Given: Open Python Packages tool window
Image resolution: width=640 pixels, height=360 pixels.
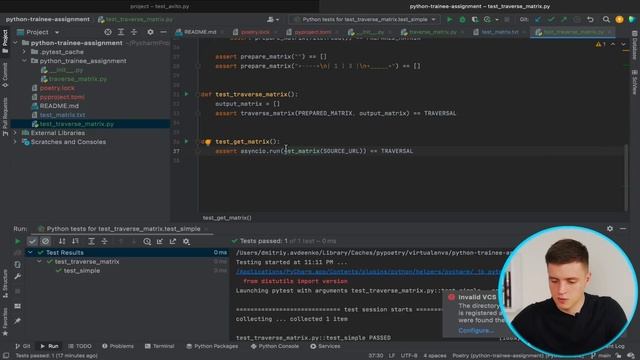Looking at the screenshot, I should 212,346.
